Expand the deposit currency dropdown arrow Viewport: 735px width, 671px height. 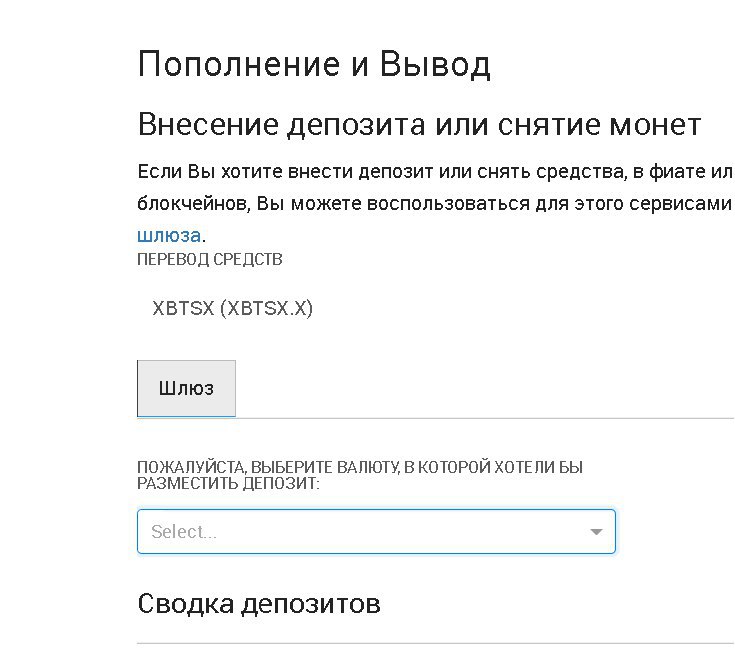point(596,531)
